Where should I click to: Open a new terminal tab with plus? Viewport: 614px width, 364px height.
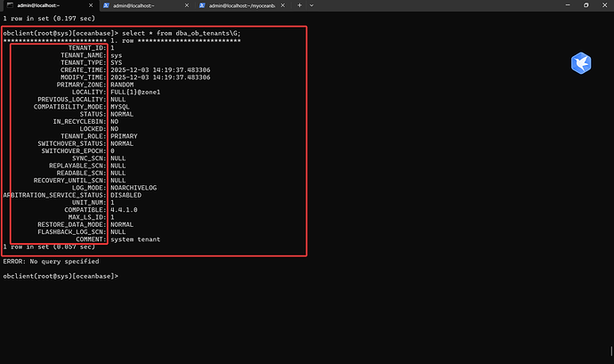298,5
